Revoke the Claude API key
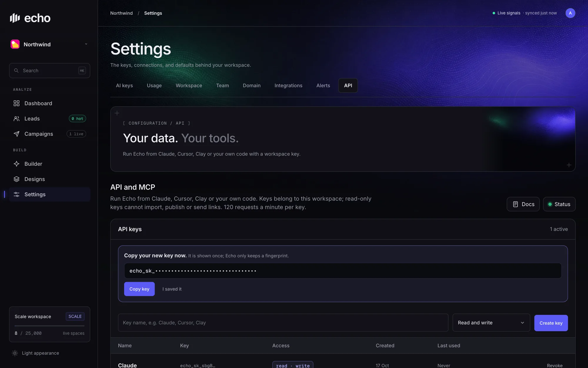Screen dimensions: 588x368 pyautogui.click(x=555, y=365)
